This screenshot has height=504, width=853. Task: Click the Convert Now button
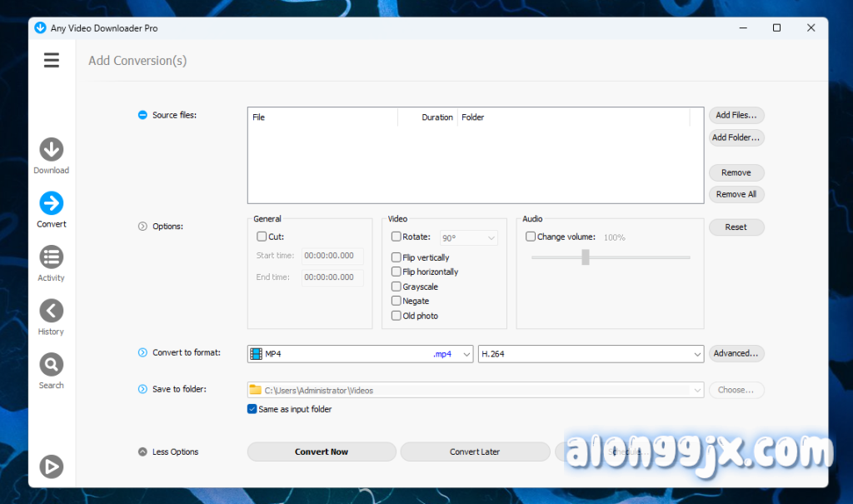click(321, 452)
